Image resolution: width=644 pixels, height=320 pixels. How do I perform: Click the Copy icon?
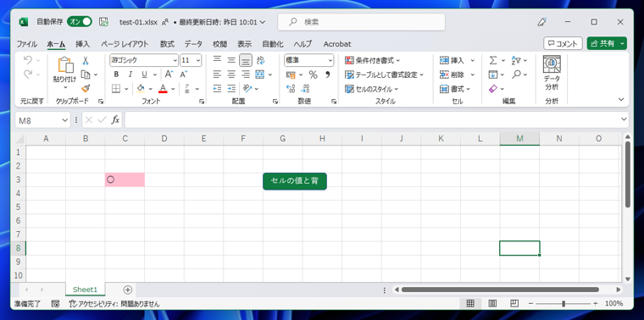pos(86,74)
